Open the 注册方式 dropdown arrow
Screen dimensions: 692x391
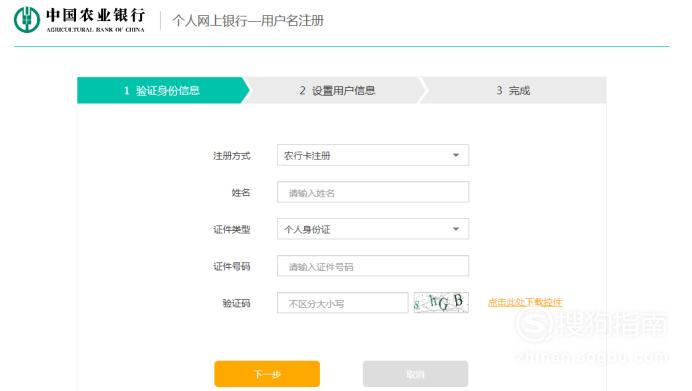(x=456, y=155)
